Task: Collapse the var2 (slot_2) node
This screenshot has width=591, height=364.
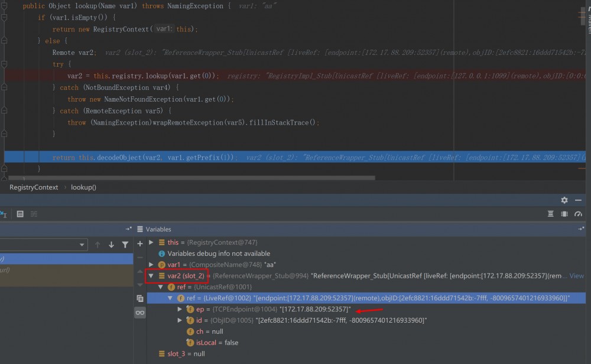Action: click(x=151, y=276)
